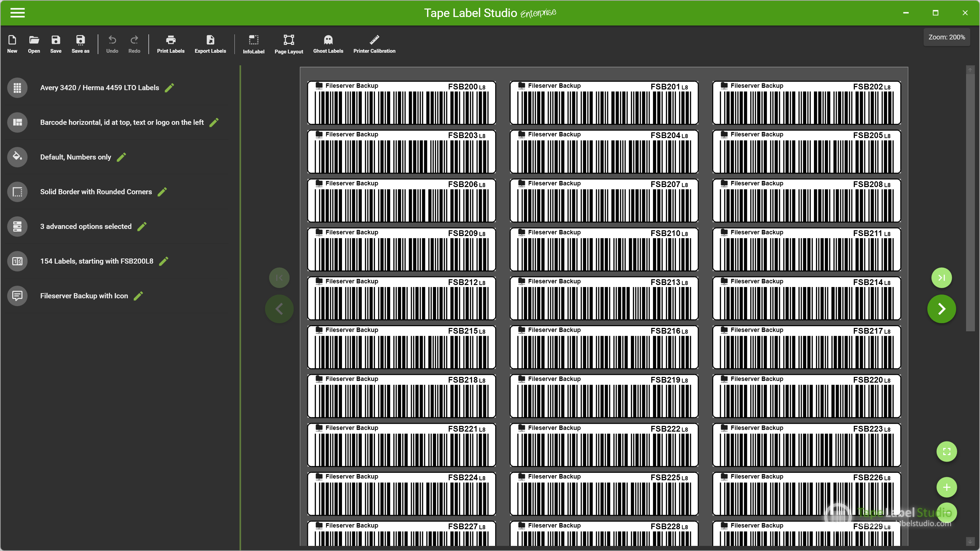Select Avery 3420 / Herma 4459 LTO Labels
The height and width of the screenshot is (551, 980).
[x=99, y=88]
